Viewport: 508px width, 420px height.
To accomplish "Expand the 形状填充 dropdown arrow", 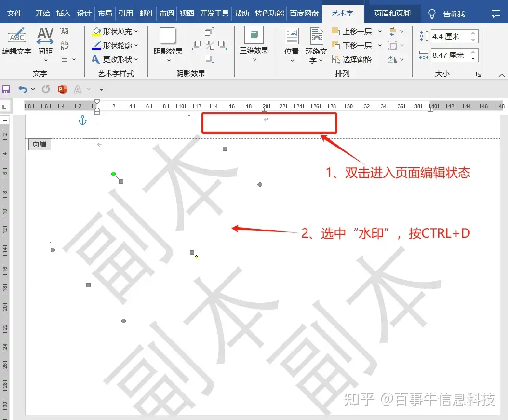I will (x=136, y=32).
